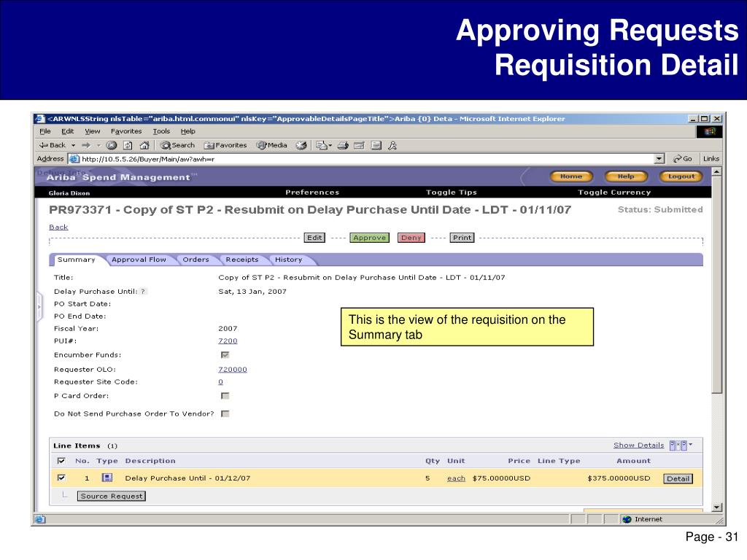Open the Media toolbar button

[x=271, y=145]
